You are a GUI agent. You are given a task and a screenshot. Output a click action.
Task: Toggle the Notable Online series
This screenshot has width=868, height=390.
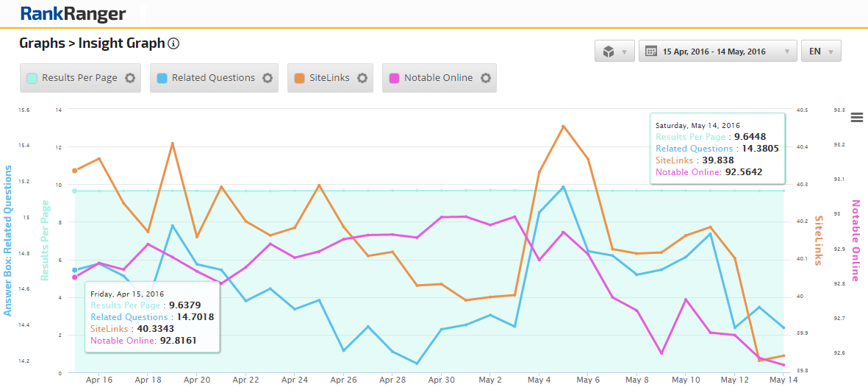pos(438,78)
